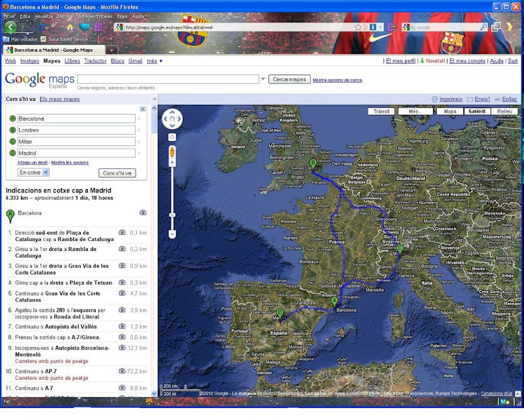Image resolution: width=524 pixels, height=420 pixels.
Task: Click the Com s'hi va submit button
Action: pyautogui.click(x=117, y=173)
